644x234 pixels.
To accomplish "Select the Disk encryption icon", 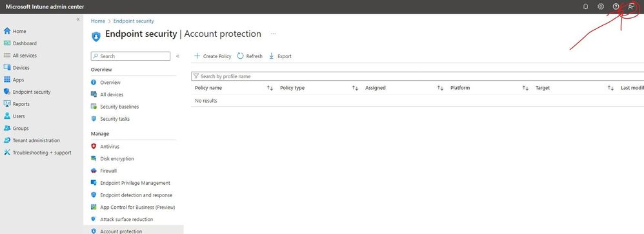I will click(x=93, y=158).
